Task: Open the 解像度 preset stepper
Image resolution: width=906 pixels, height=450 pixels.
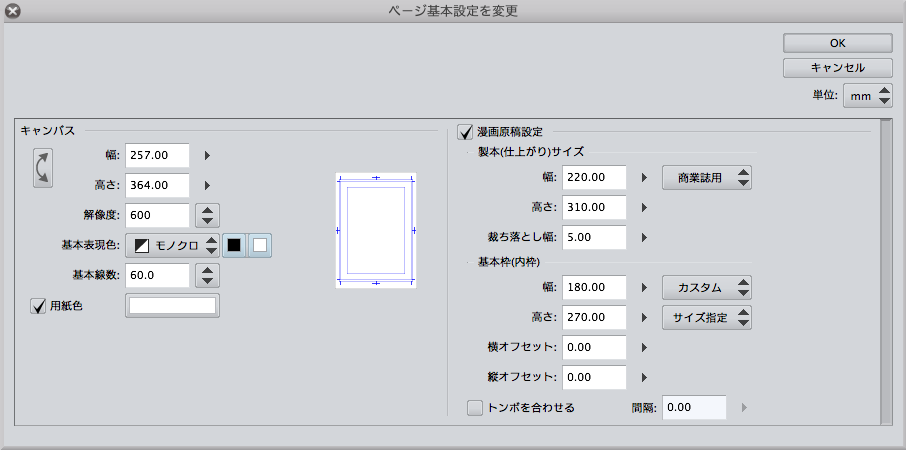Action: click(207, 215)
